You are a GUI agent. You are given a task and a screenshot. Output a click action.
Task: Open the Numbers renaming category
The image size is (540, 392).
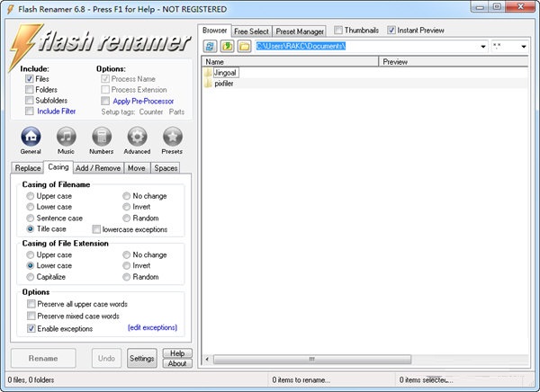click(102, 137)
